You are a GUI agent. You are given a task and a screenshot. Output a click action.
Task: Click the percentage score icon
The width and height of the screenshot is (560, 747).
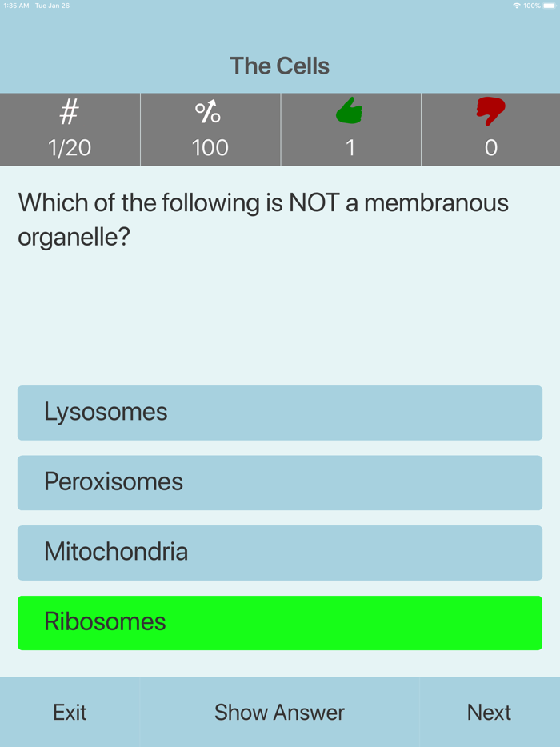(210, 112)
